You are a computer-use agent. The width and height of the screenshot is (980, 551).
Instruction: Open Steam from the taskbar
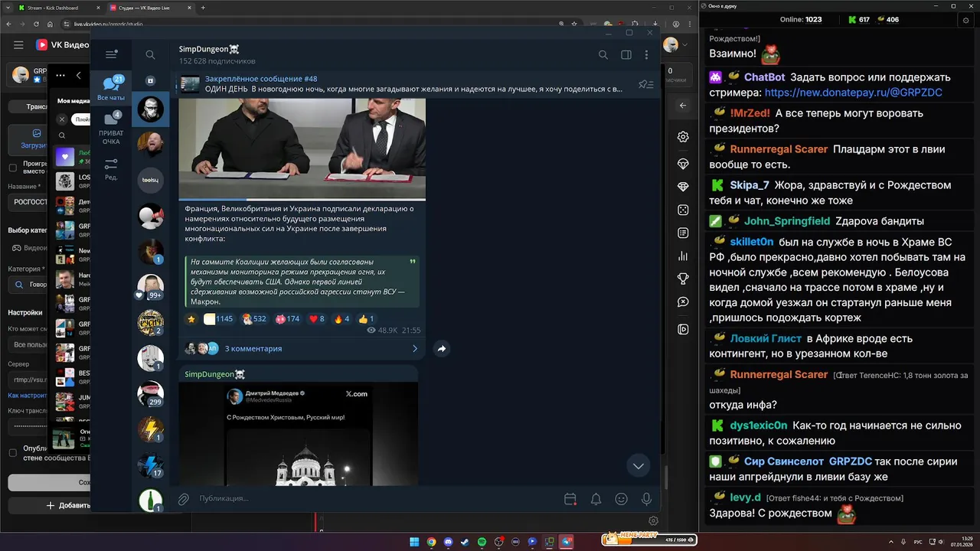[465, 542]
